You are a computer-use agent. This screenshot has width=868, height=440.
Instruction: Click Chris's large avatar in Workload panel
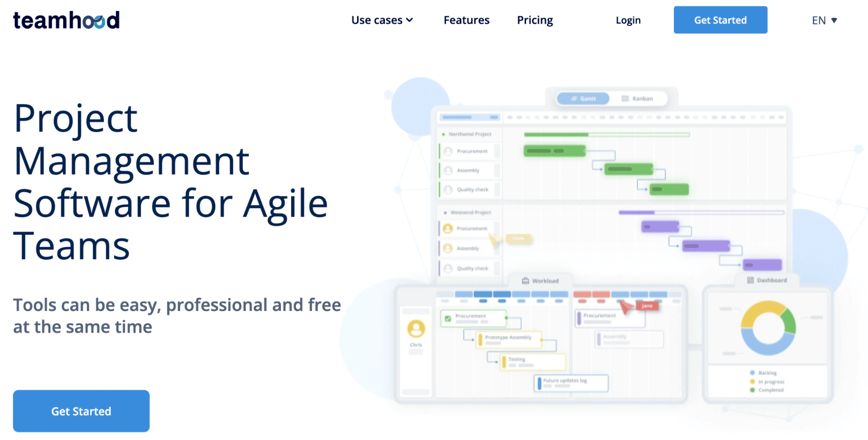[416, 329]
